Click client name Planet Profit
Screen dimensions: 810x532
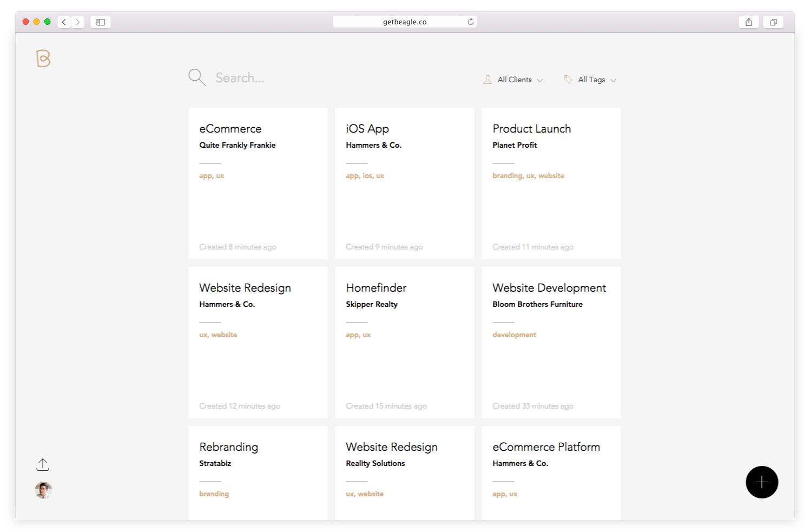[515, 145]
